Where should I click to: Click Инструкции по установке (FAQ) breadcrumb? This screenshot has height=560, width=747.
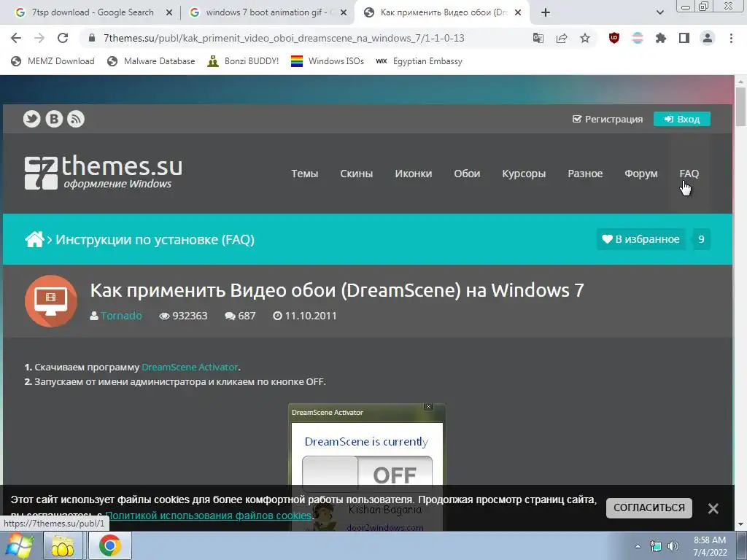pyautogui.click(x=155, y=239)
